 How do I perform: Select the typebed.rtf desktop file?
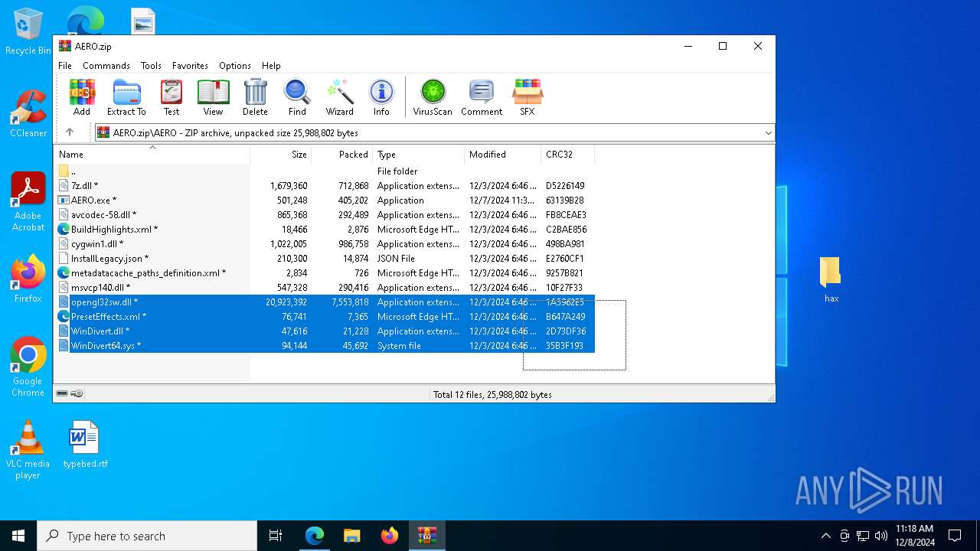pos(85,445)
